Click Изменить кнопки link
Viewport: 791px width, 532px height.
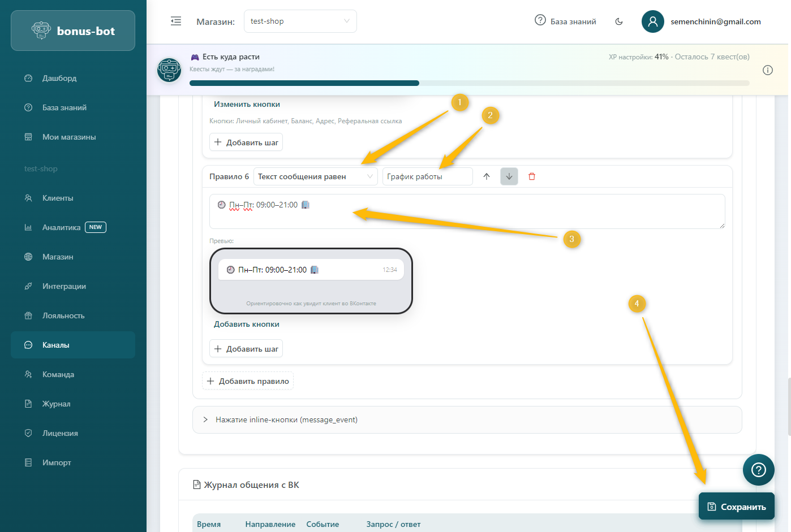247,104
